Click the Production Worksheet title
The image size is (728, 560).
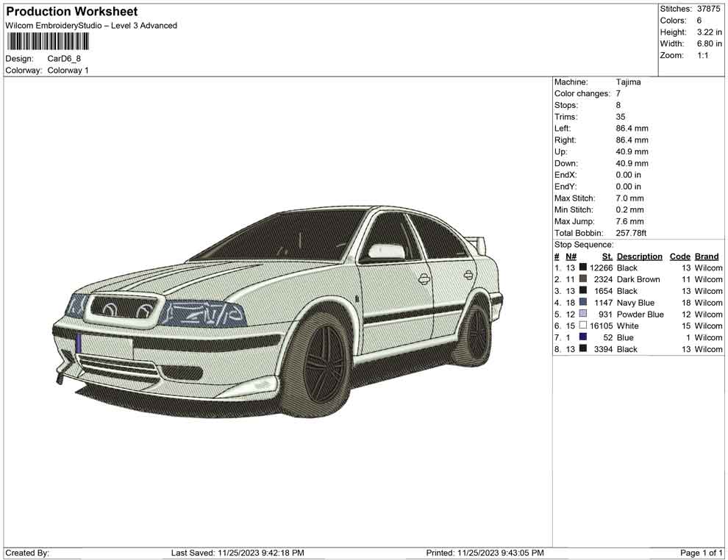pyautogui.click(x=71, y=12)
